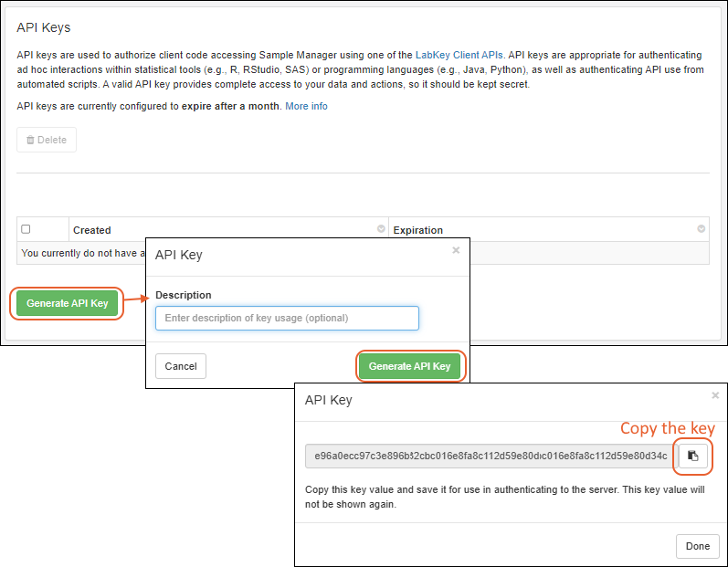
Task: Close the API Key description dialog
Action: [456, 250]
